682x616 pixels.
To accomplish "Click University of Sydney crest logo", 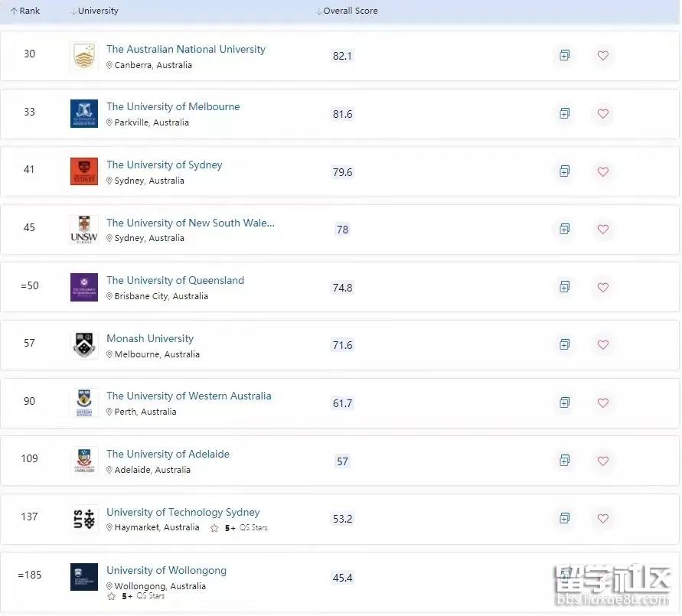I will [x=83, y=171].
